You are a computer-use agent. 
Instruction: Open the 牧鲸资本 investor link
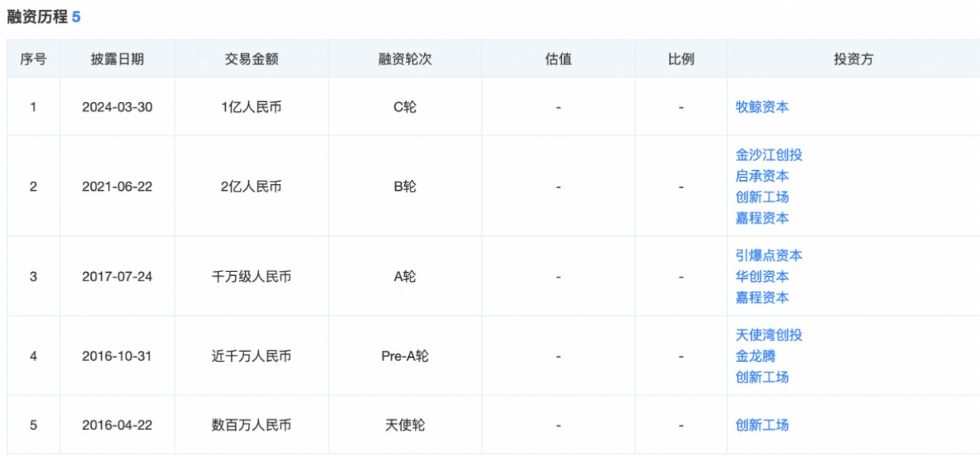tap(762, 107)
